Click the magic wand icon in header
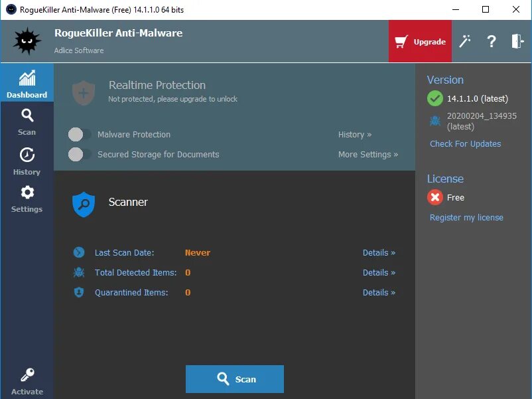The image size is (532, 399). [x=465, y=41]
